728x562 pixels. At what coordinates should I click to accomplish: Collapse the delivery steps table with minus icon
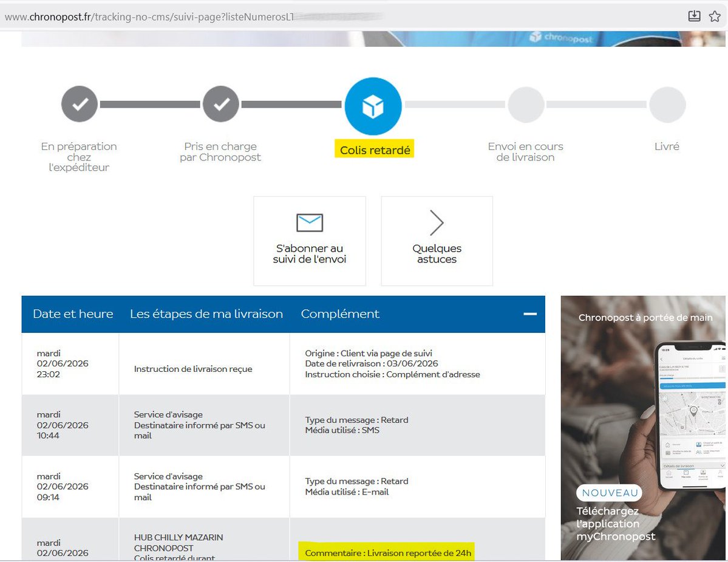[530, 314]
